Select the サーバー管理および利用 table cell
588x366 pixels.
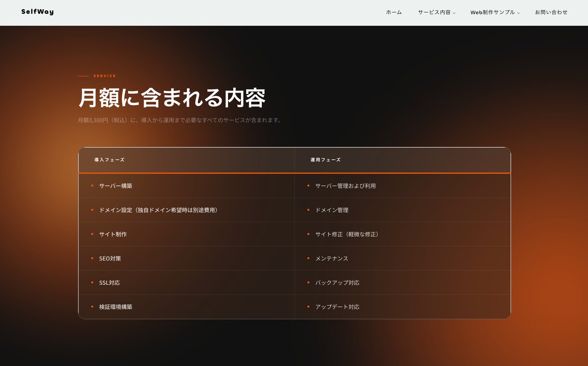(x=402, y=186)
